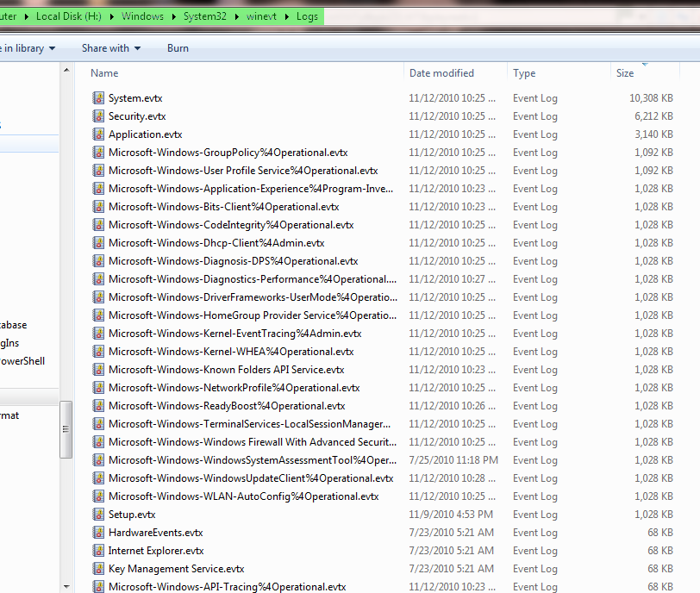Click the ReadyBoost operational log icon
Screen dimensions: 700x593
click(97, 405)
